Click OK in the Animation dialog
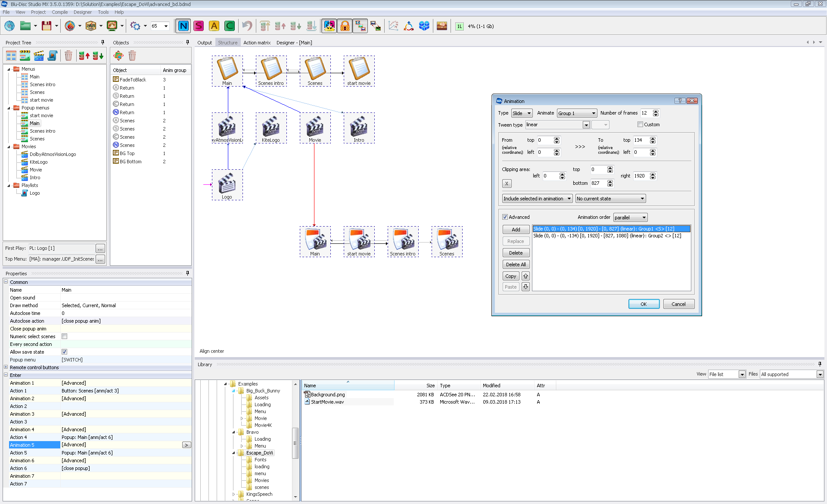827x504 pixels. [644, 304]
